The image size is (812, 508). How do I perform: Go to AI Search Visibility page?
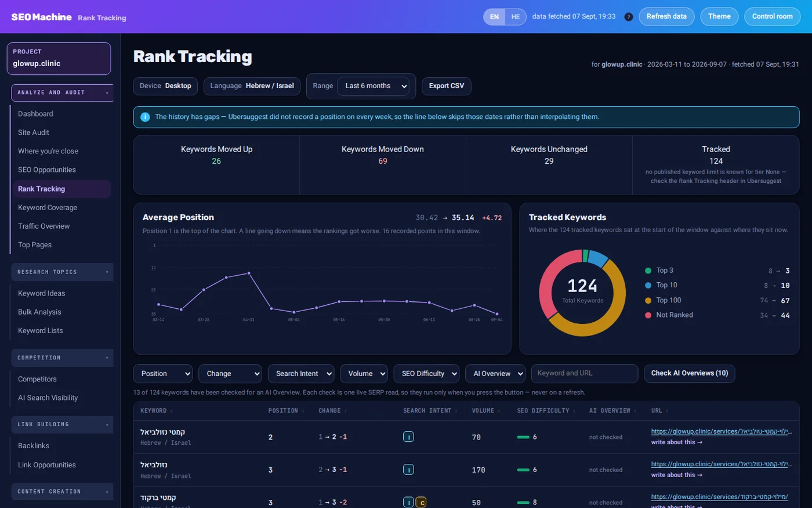click(48, 398)
